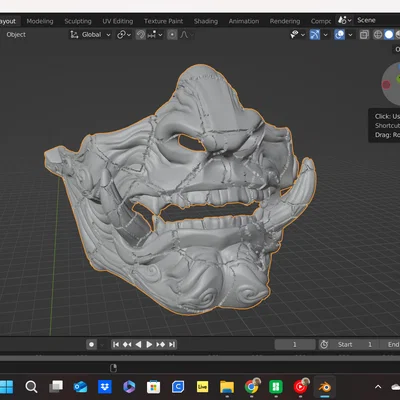Viewport: 400px width, 400px height.
Task: Play the animation in reverse
Action: click(x=138, y=344)
